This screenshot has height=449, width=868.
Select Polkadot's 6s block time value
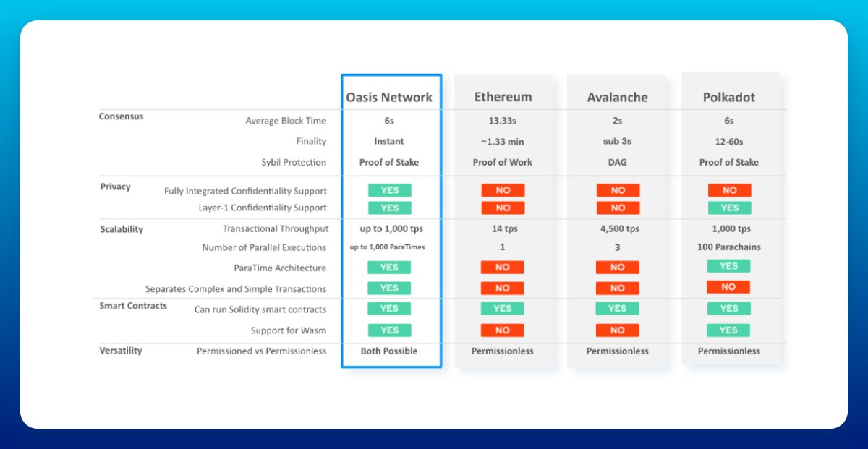pyautogui.click(x=729, y=121)
